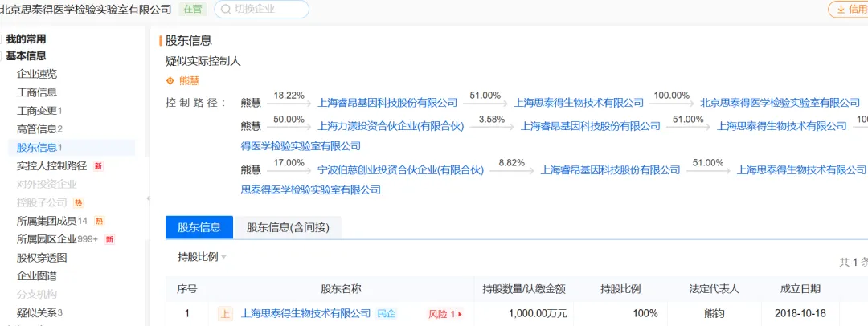
Task: Open 企业图谱 in the sidebar
Action: click(x=36, y=275)
